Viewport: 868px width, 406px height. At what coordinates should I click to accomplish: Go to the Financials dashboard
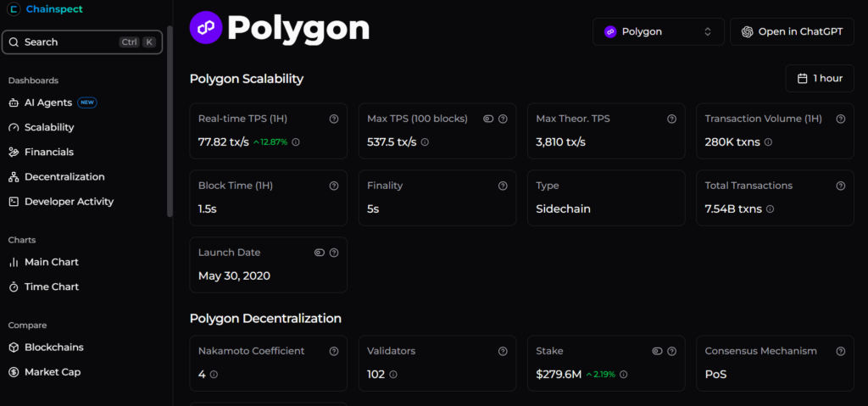point(48,152)
